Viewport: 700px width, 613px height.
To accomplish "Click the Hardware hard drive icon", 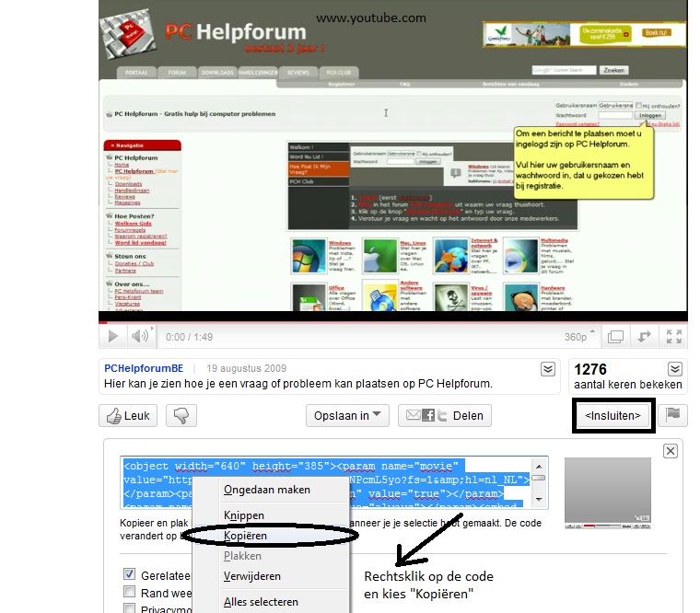I will pos(520,297).
